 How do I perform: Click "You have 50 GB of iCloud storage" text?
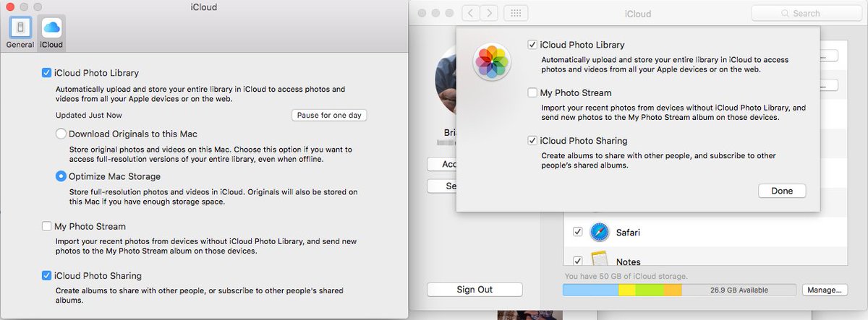tap(626, 276)
